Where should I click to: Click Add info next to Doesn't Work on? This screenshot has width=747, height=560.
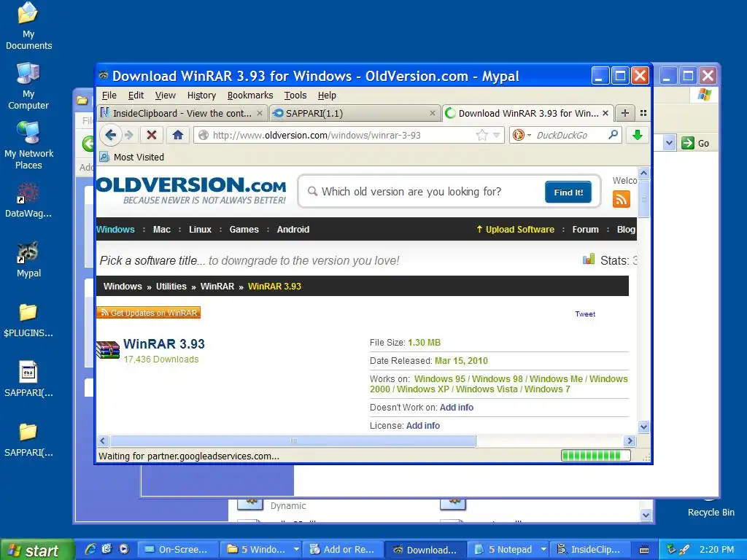tap(457, 407)
